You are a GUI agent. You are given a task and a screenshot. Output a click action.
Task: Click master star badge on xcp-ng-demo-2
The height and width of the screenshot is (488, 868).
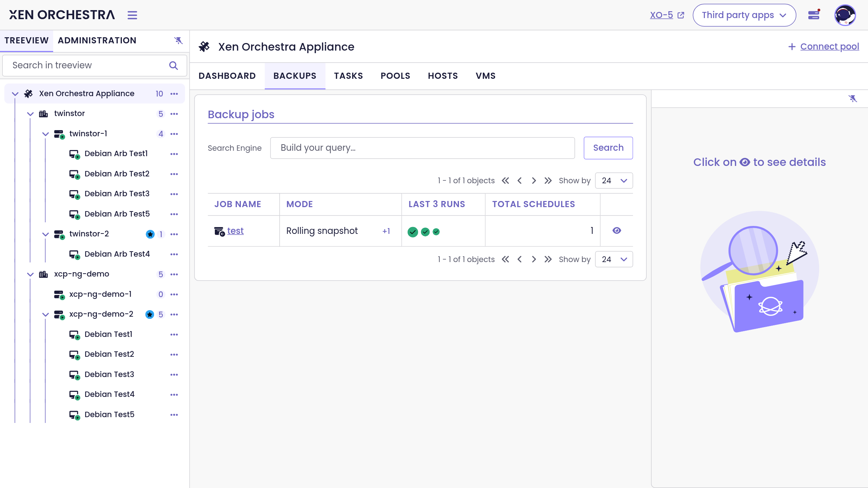click(150, 314)
